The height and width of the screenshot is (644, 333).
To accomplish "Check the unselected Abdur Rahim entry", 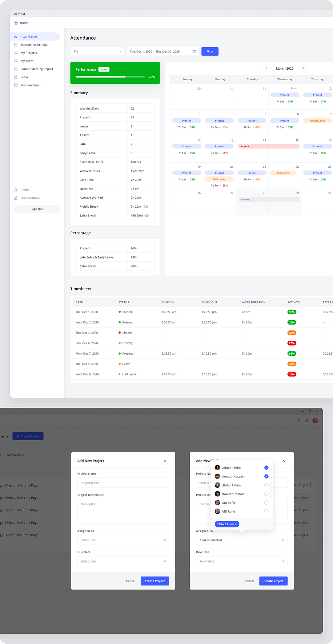I will click(266, 485).
